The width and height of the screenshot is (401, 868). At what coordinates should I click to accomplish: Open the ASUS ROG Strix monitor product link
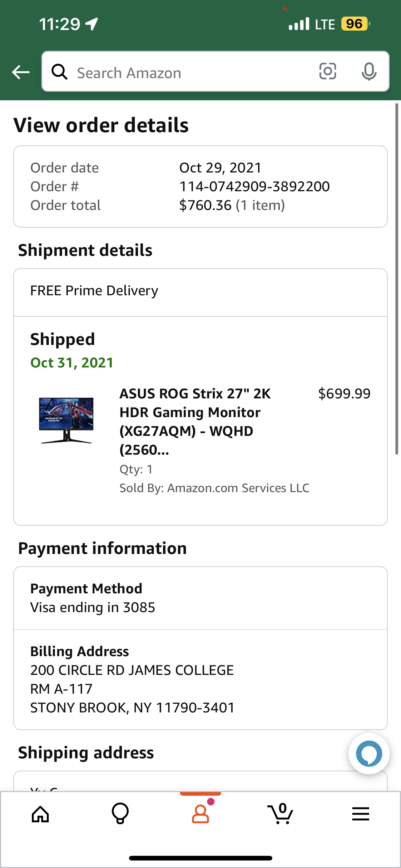(195, 421)
